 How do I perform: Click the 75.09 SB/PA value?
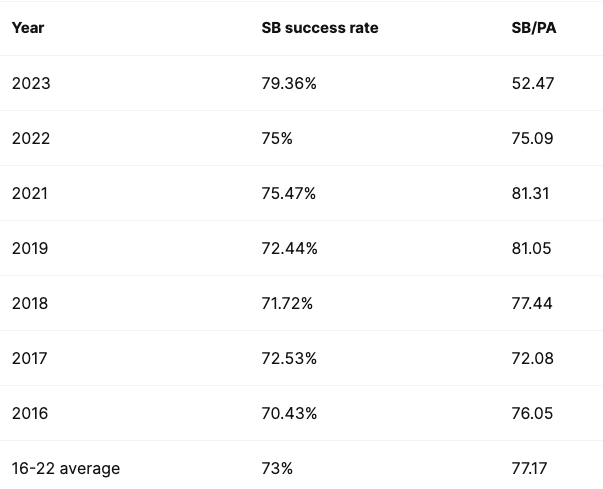pos(532,138)
